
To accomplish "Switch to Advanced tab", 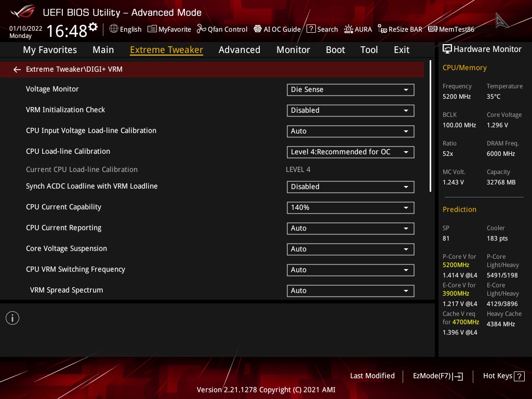I will [240, 50].
